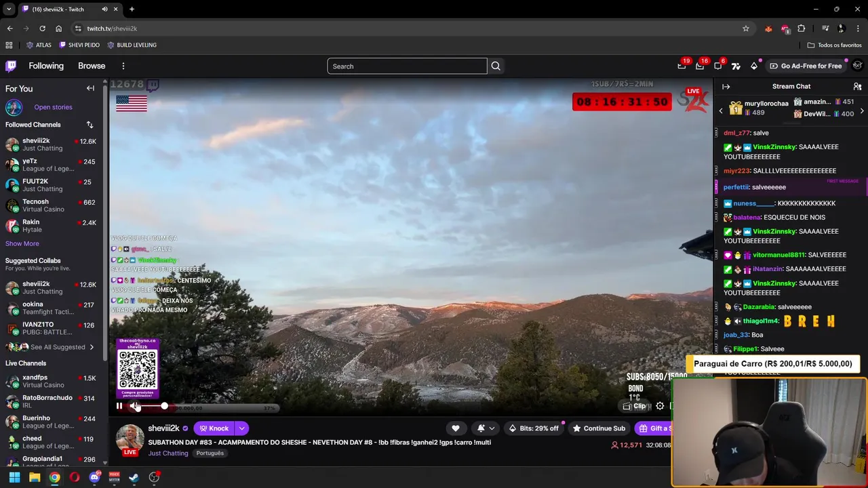Viewport: 868px width, 488px height.
Task: Open Todos os favoritos folder
Action: tap(834, 45)
